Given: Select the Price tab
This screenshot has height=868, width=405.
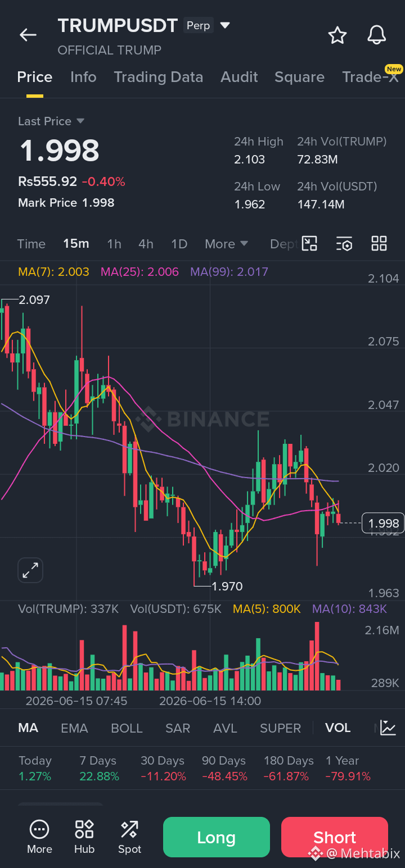Looking at the screenshot, I should pyautogui.click(x=35, y=77).
